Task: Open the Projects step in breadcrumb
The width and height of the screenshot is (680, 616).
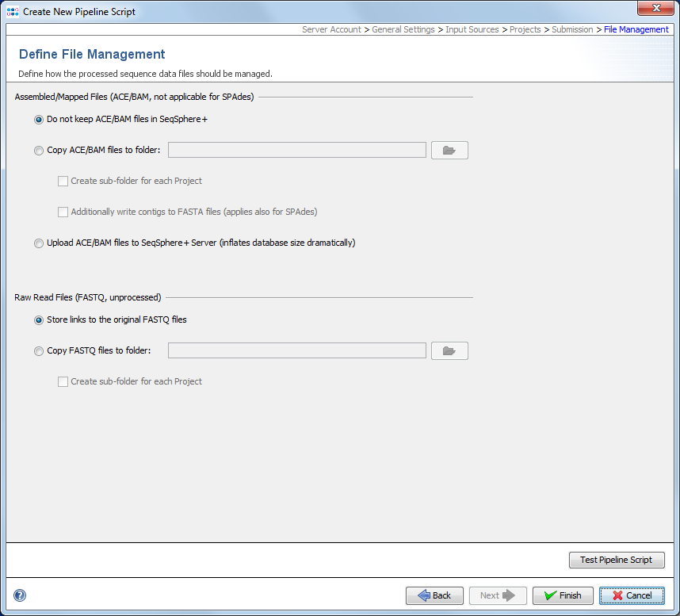Action: click(525, 29)
